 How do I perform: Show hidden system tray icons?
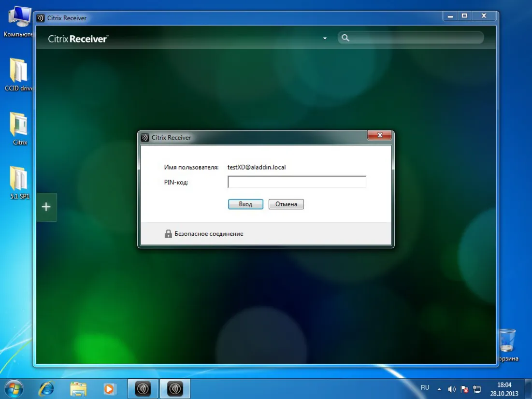439,389
